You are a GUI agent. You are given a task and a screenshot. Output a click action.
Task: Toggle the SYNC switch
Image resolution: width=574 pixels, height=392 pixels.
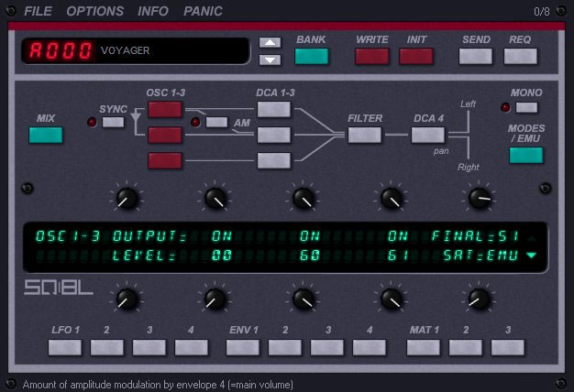click(113, 122)
